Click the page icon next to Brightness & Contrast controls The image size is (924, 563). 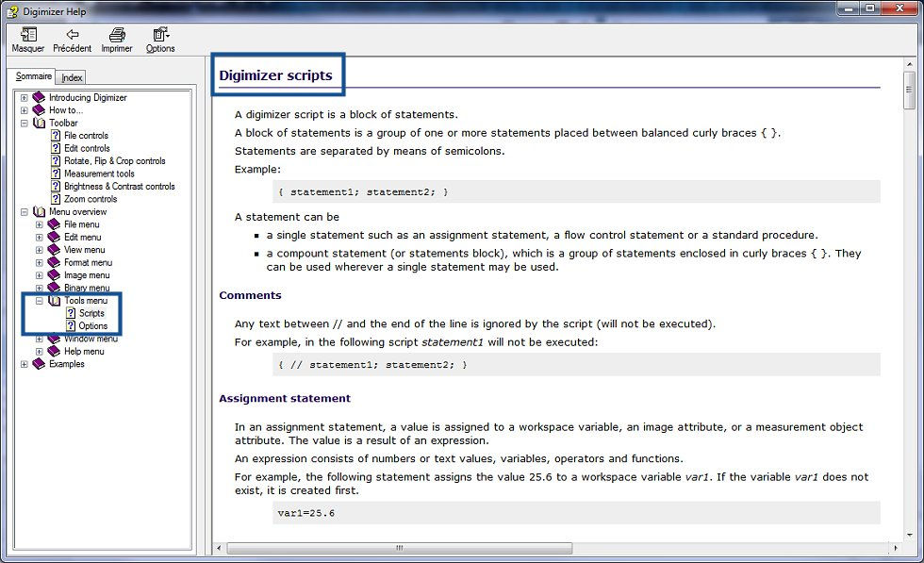point(56,187)
